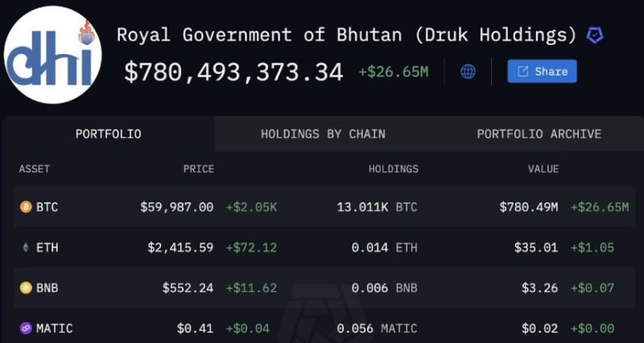Click the BTC coin icon
The image size is (644, 343).
[x=26, y=207]
